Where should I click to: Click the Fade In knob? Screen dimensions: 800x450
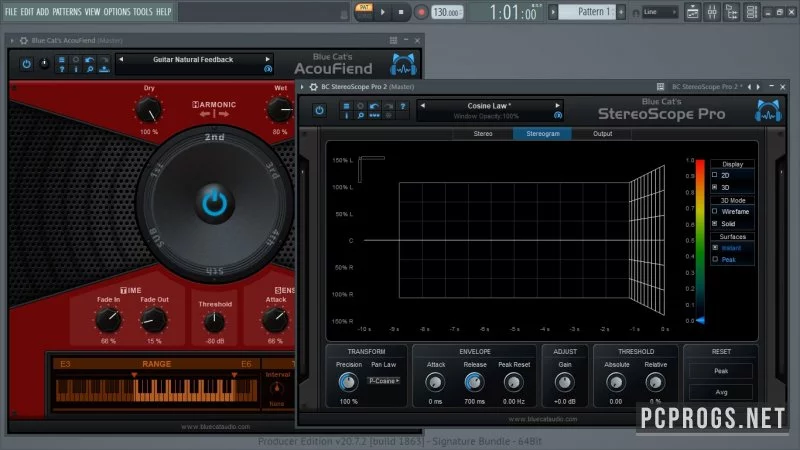(x=109, y=320)
